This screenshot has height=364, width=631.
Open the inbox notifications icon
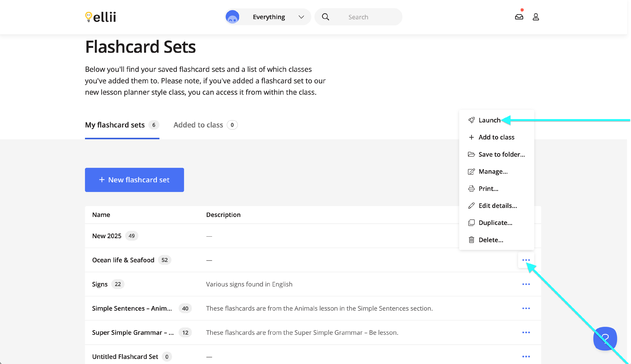[519, 17]
